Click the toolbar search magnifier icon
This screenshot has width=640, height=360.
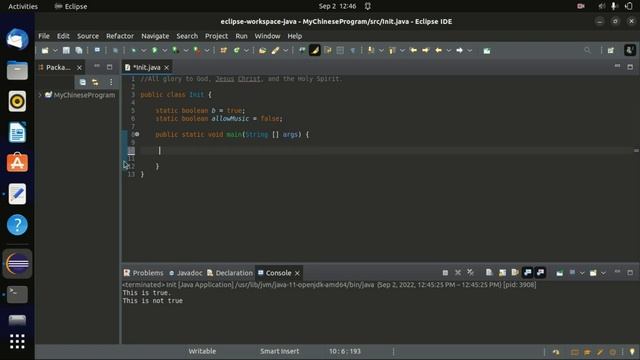coord(587,51)
